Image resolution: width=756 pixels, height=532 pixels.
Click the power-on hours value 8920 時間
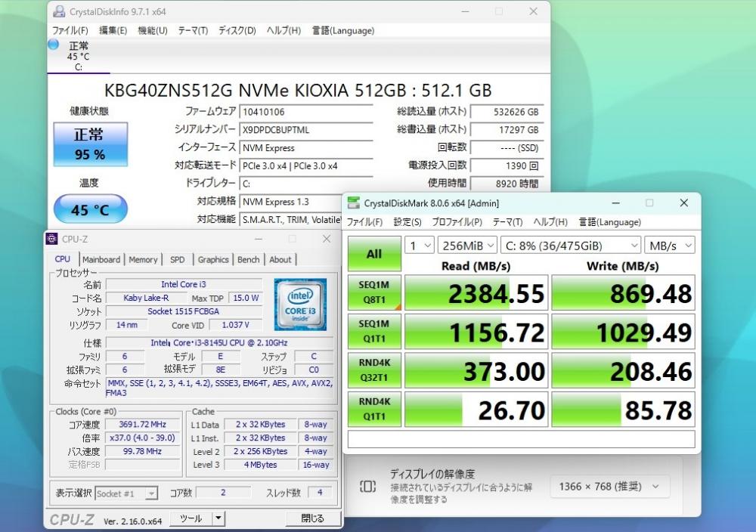pos(507,184)
